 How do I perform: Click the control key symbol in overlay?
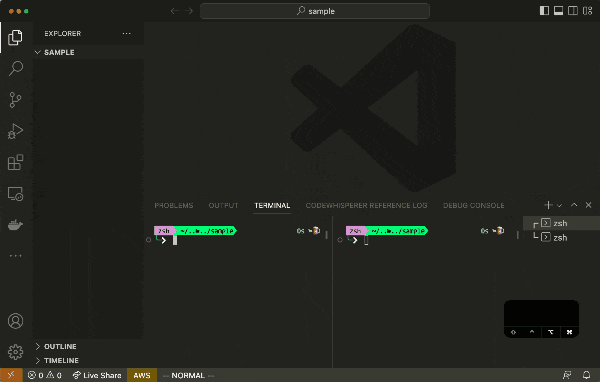532,332
